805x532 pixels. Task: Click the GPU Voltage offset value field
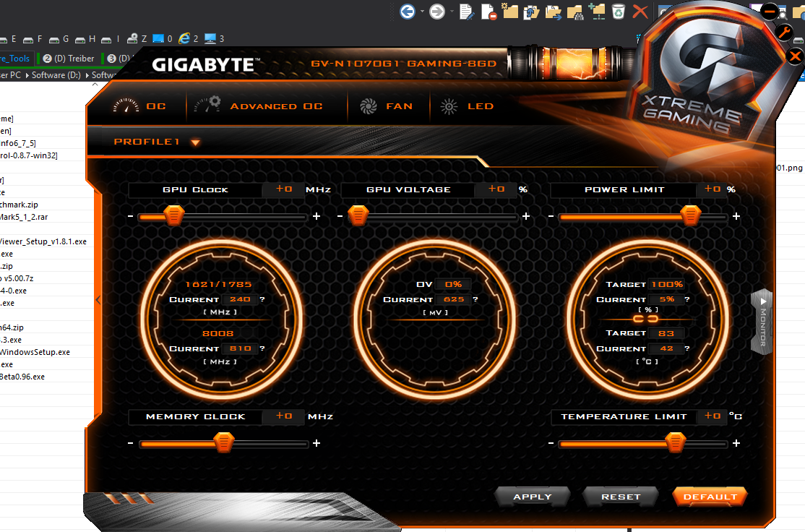[x=496, y=189]
